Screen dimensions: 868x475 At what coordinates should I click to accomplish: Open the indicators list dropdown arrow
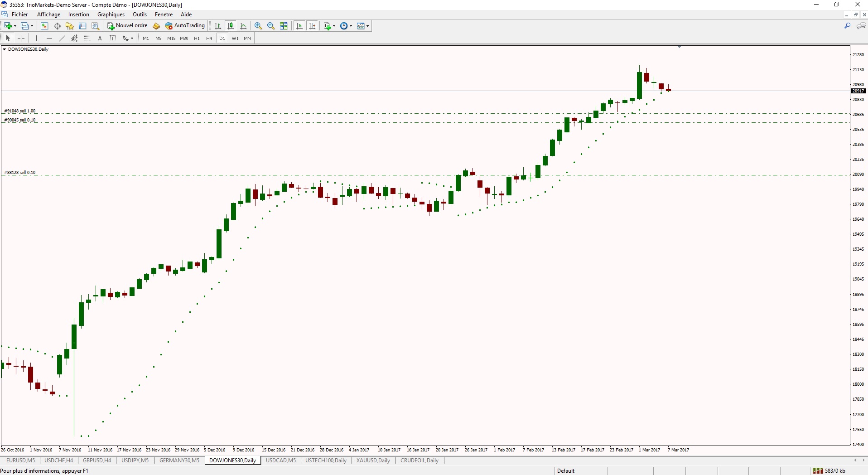pyautogui.click(x=334, y=26)
